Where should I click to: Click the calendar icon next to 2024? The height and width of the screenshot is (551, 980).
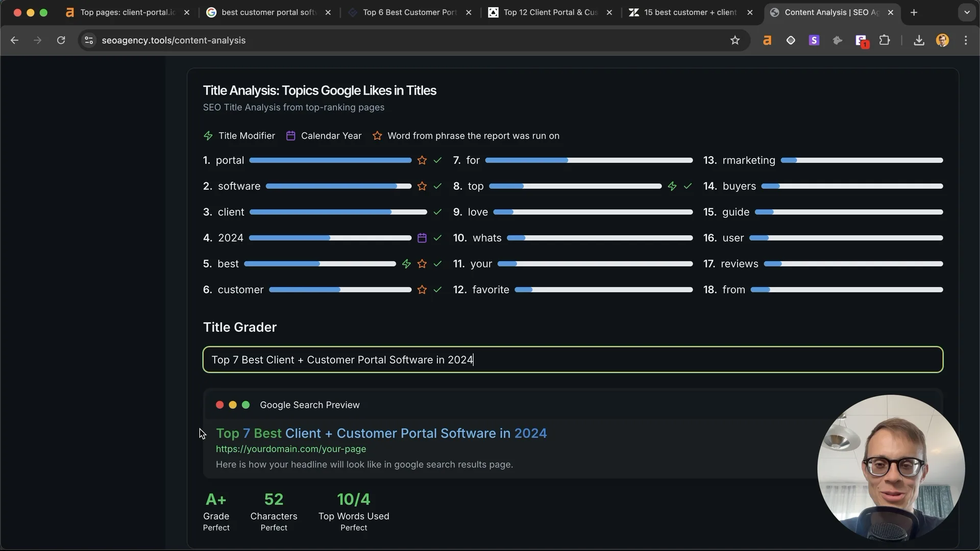point(422,238)
